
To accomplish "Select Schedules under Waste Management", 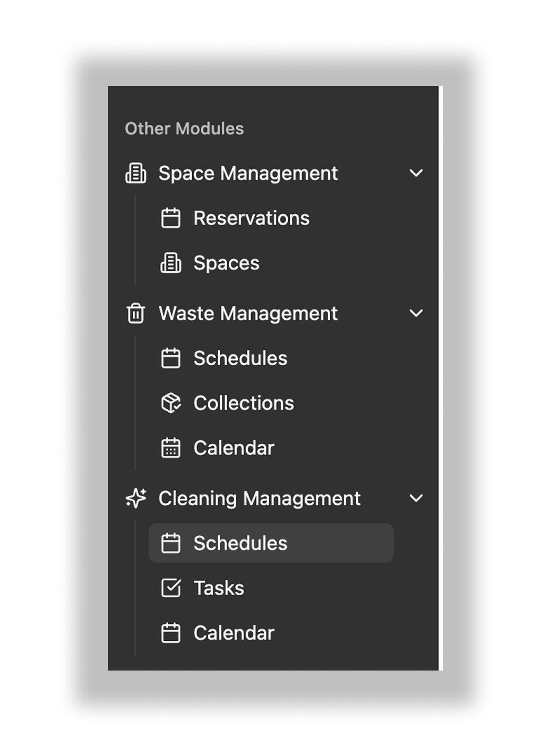I will tap(240, 358).
